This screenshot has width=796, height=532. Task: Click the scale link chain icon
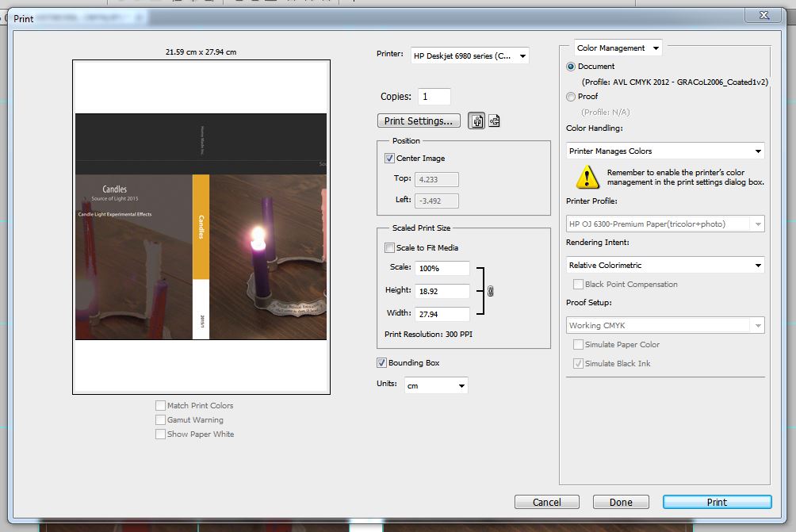491,291
